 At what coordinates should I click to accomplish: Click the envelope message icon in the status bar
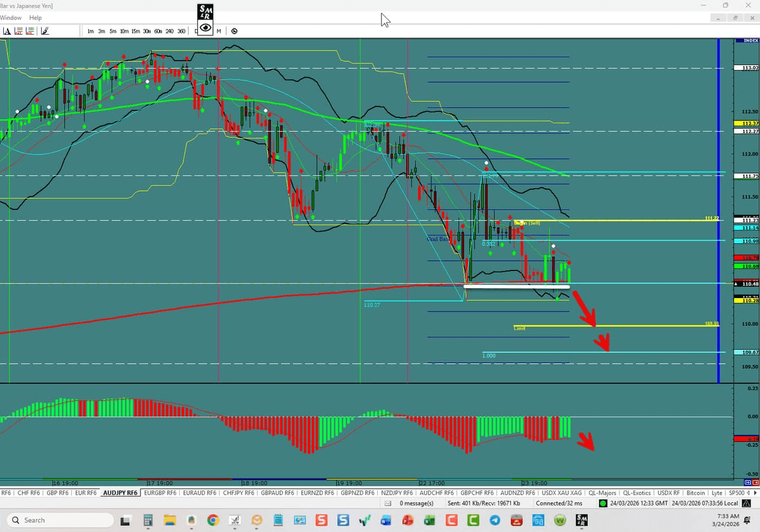click(389, 503)
